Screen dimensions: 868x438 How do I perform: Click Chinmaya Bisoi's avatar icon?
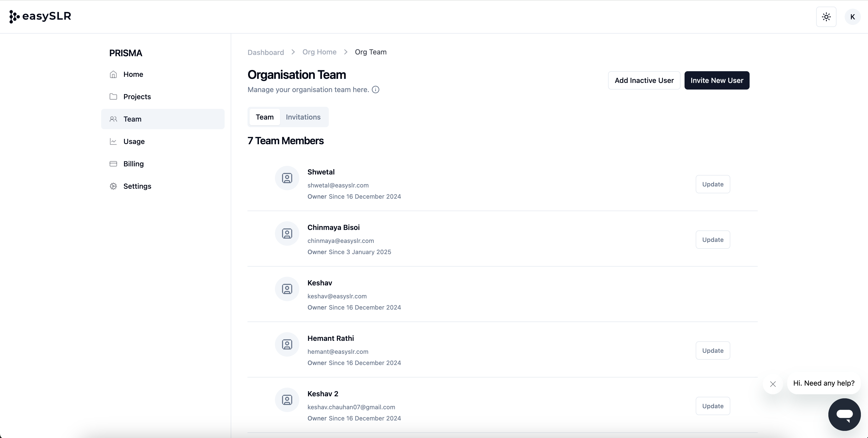point(287,233)
